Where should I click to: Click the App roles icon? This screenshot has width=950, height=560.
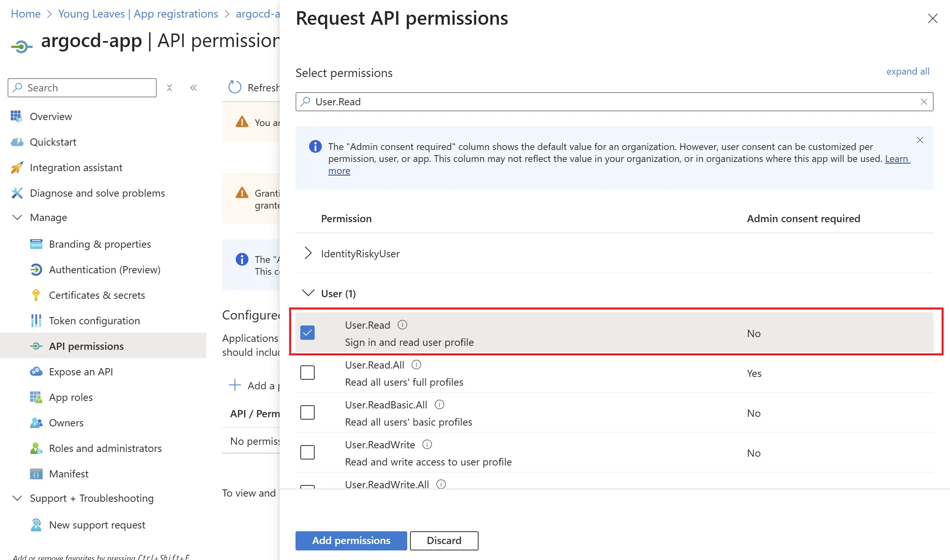[36, 397]
